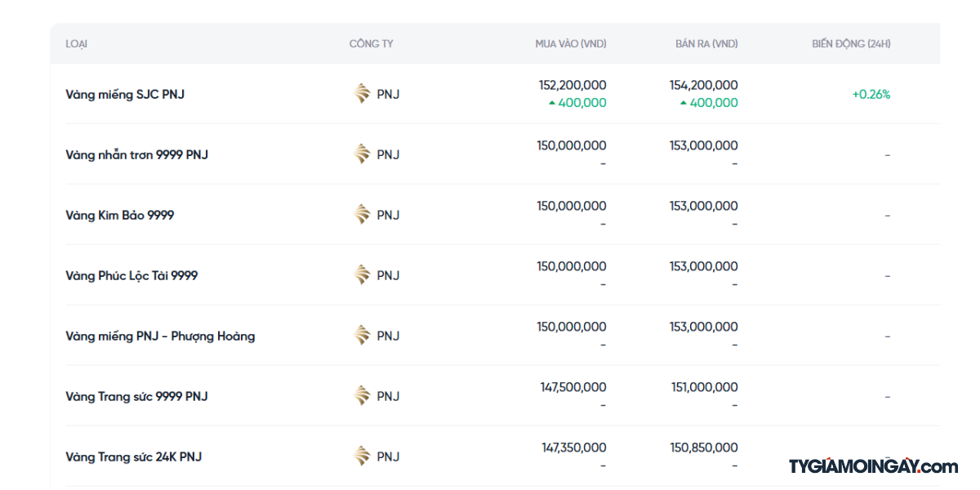Click the PNJ logo for Vàng Phúc Lộc Tài 9999

point(362,275)
